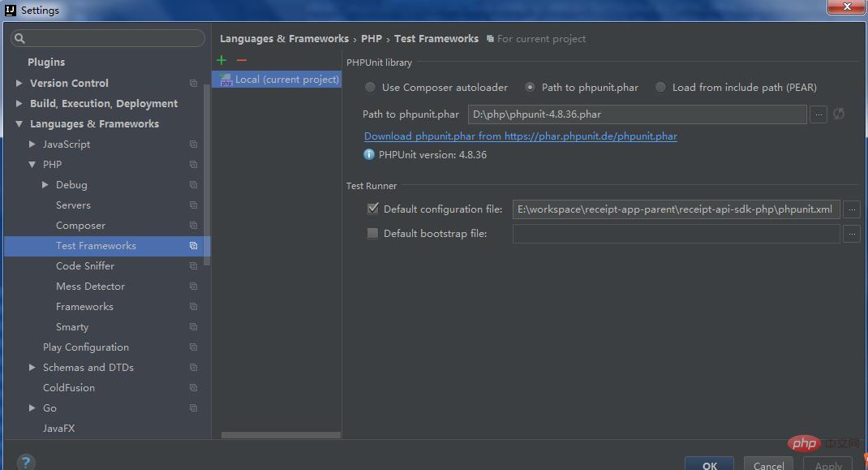
Task: Expand Build, Execution, Deployment section
Action: 19,104
